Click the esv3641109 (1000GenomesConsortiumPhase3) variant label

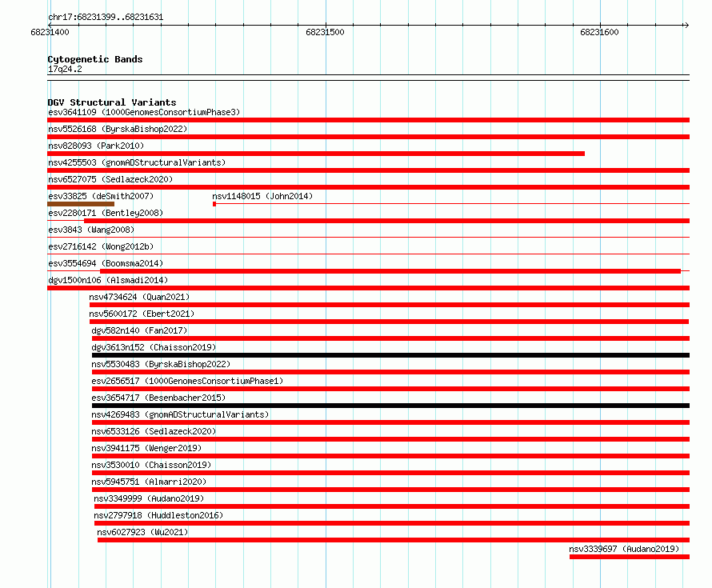pyautogui.click(x=144, y=112)
